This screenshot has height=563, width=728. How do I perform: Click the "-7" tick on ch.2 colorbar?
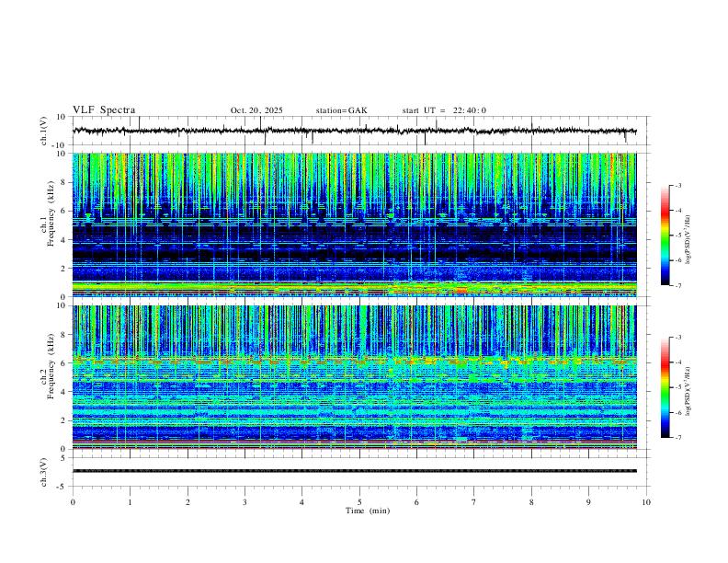677,437
